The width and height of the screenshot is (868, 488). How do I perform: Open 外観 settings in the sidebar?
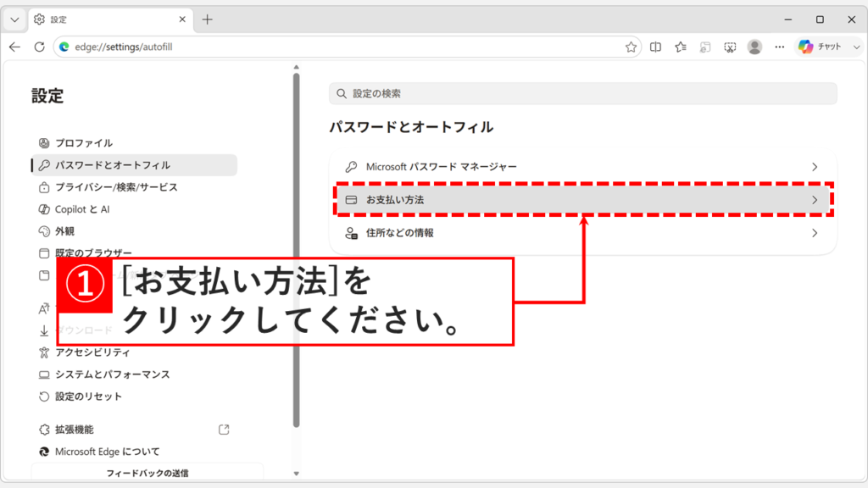[x=135, y=231]
